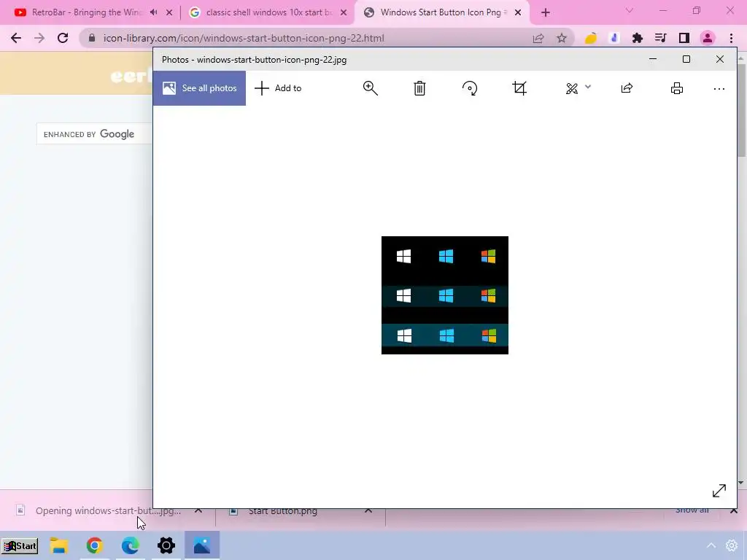Open Google Chrome from the taskbar
Viewport: 747px width, 560px height.
(x=94, y=545)
